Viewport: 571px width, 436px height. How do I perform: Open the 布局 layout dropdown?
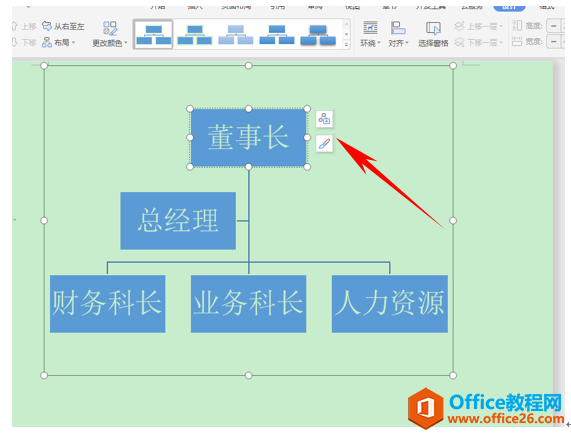[x=59, y=42]
